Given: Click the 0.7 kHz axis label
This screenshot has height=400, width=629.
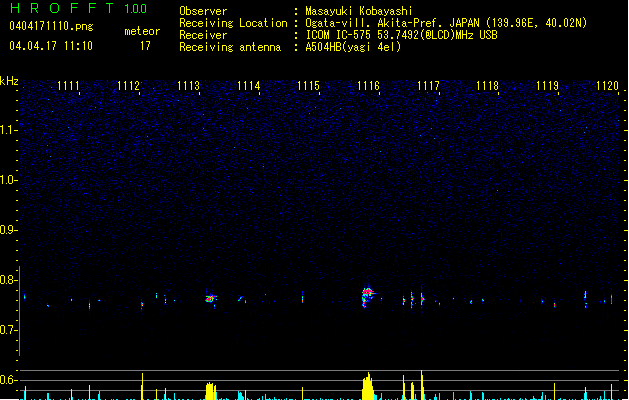Looking at the screenshot, I should click(8, 330).
